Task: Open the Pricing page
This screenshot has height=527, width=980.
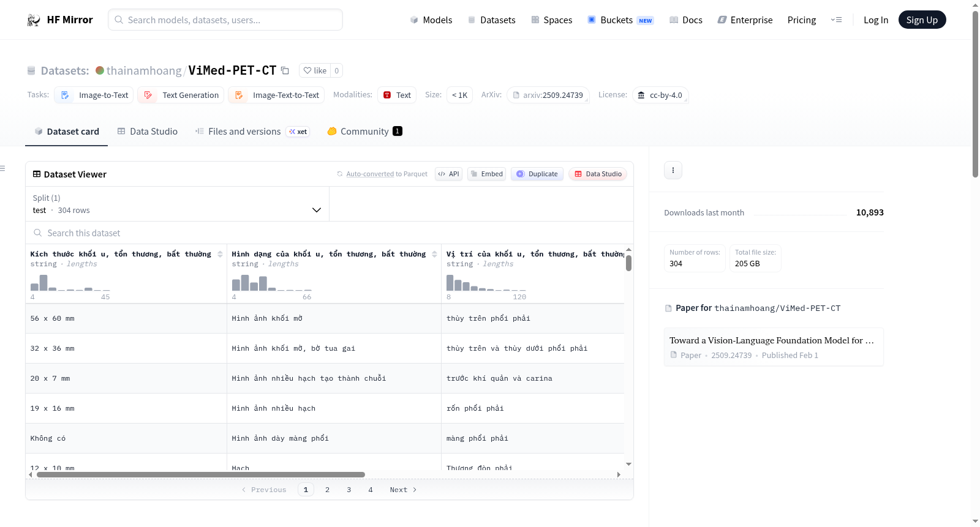Action: point(802,20)
